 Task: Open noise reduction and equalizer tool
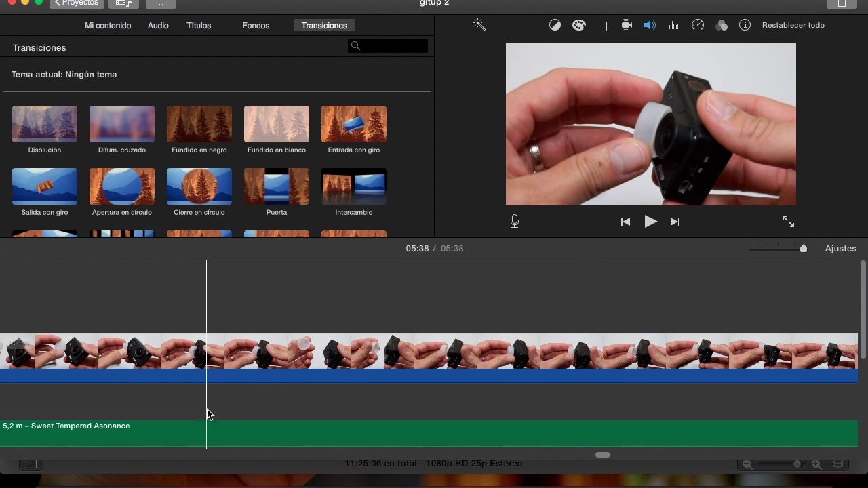point(673,25)
